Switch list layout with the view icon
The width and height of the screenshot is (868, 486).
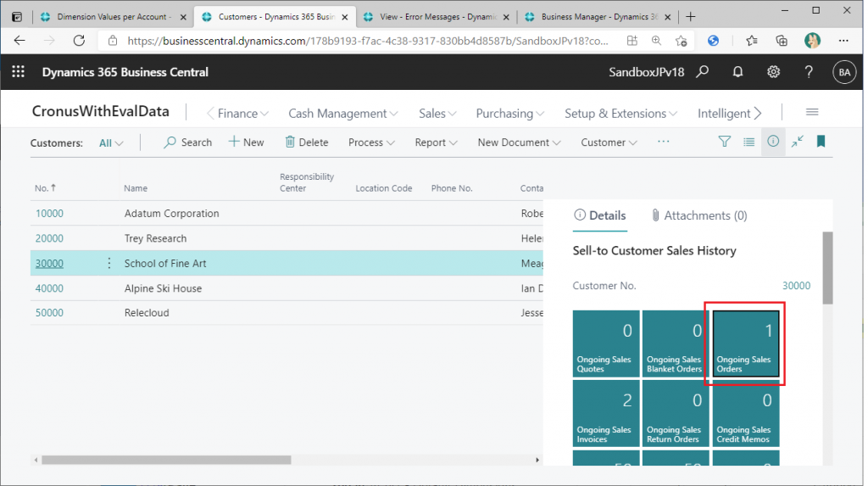point(749,142)
